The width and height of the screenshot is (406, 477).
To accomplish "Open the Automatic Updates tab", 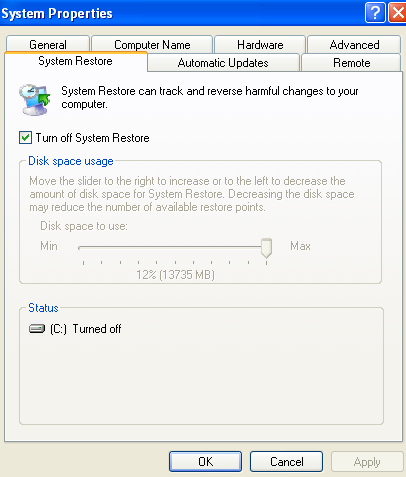I will tap(223, 63).
